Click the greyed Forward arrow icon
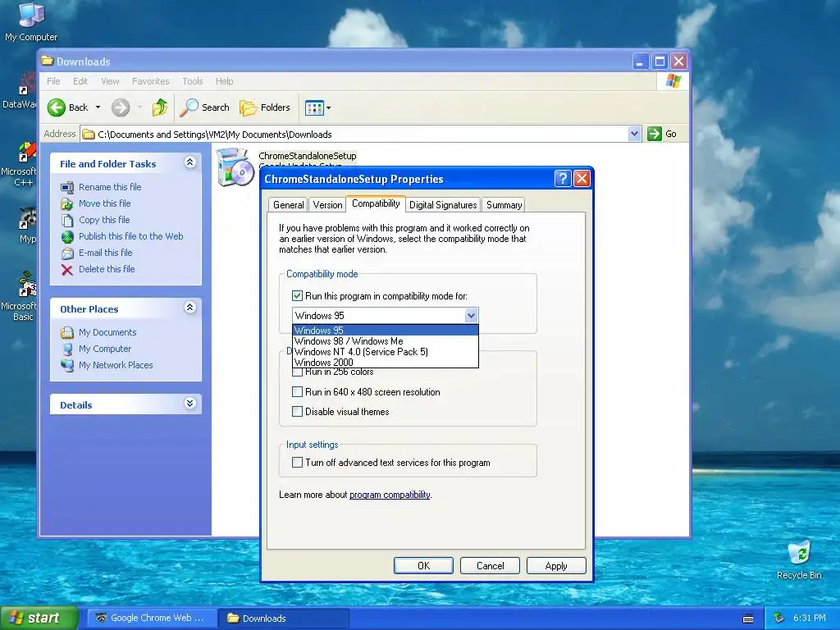840x630 pixels. [121, 107]
